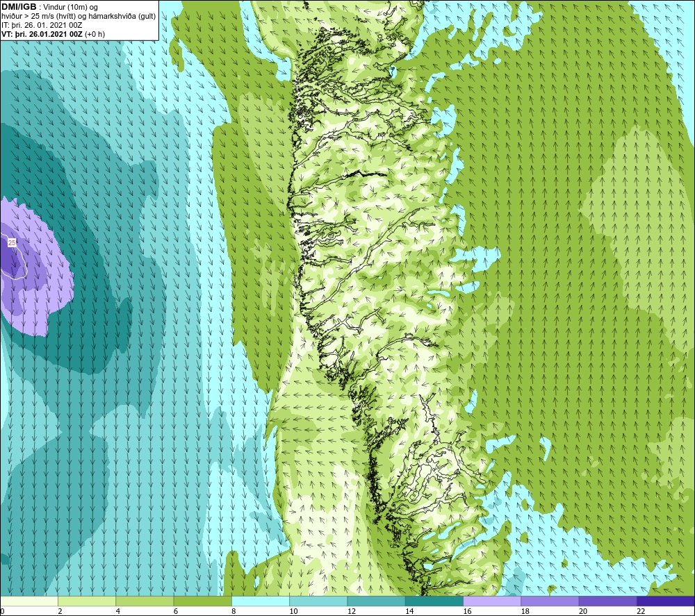Click the "DMI/IGB" title text
This screenshot has width=695, height=616.
pos(19,7)
